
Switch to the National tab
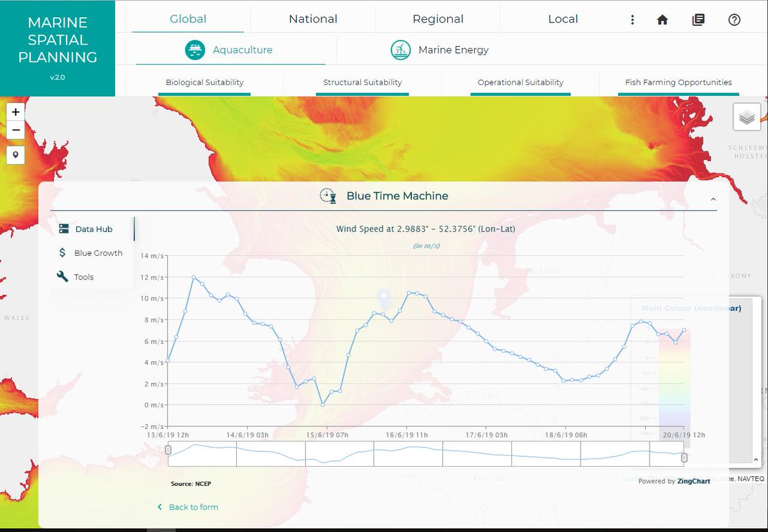pos(313,19)
